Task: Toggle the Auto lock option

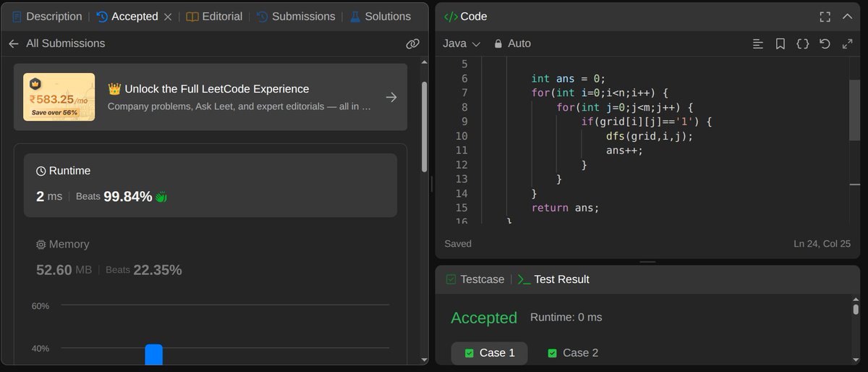Action: pyautogui.click(x=512, y=43)
